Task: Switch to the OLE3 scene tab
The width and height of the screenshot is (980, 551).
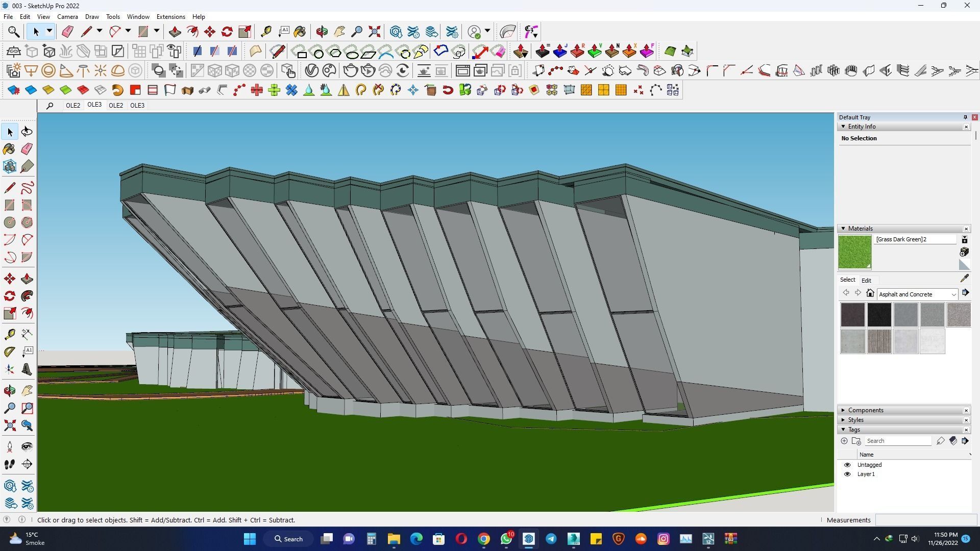Action: tap(94, 105)
